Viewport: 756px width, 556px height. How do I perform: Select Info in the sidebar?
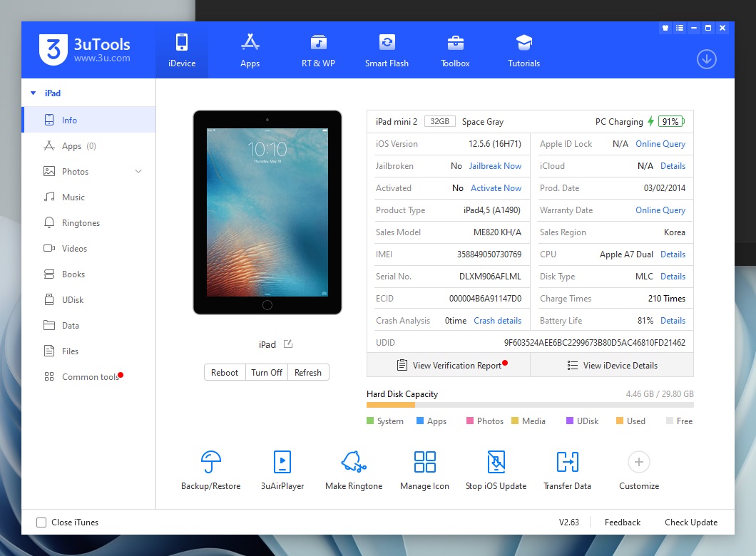(88, 120)
